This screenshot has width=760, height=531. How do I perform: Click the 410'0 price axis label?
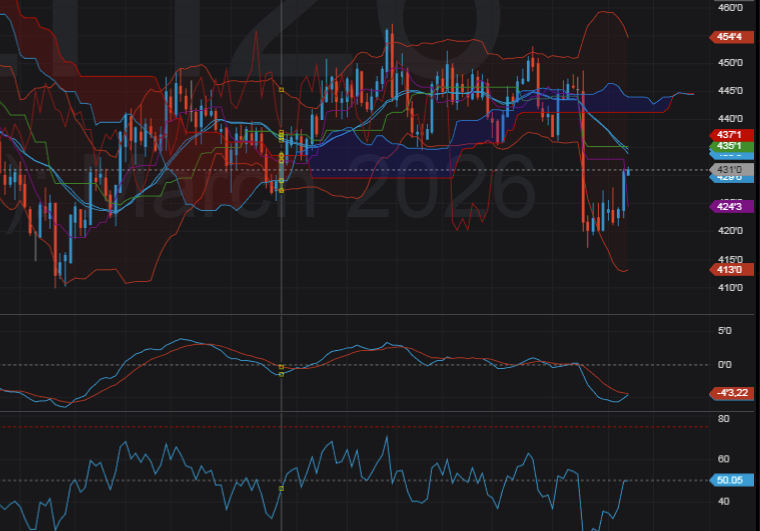coord(730,288)
